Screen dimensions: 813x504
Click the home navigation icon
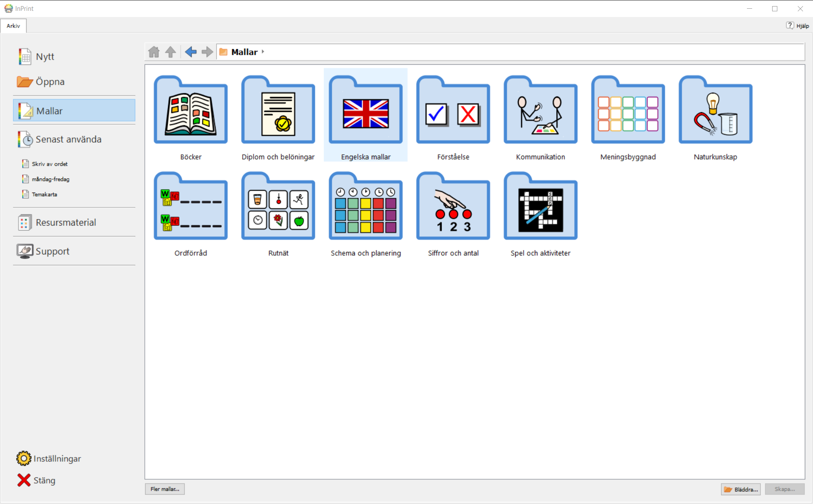[x=154, y=52]
